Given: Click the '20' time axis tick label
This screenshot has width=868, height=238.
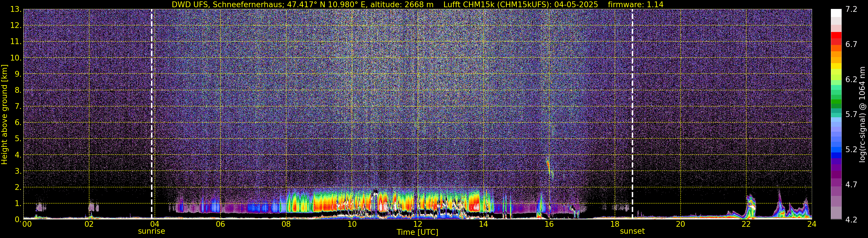Looking at the screenshot, I should point(680,224).
